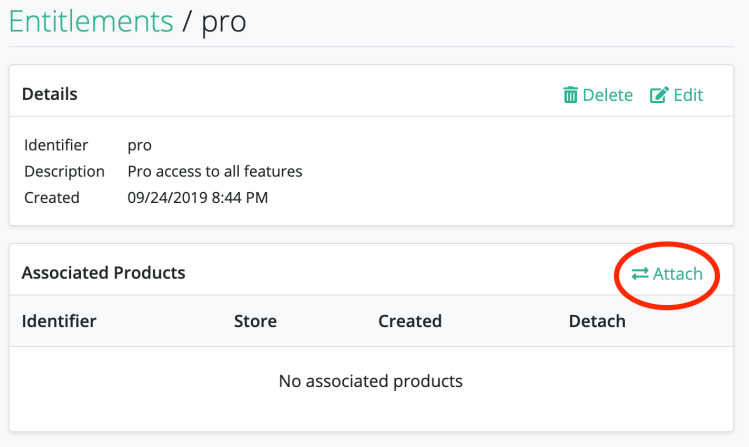749x447 pixels.
Task: Click the Store column header
Action: point(255,321)
